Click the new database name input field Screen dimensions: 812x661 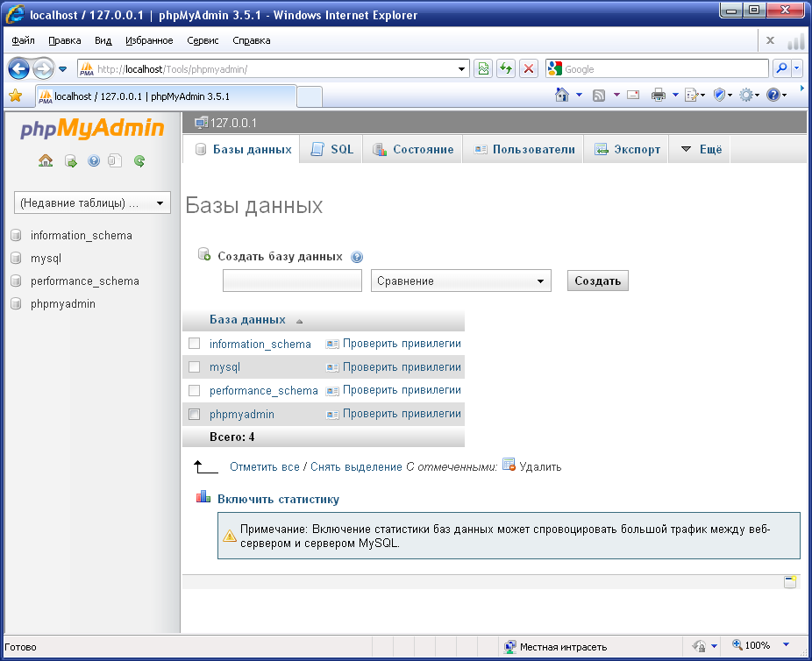pos(292,281)
